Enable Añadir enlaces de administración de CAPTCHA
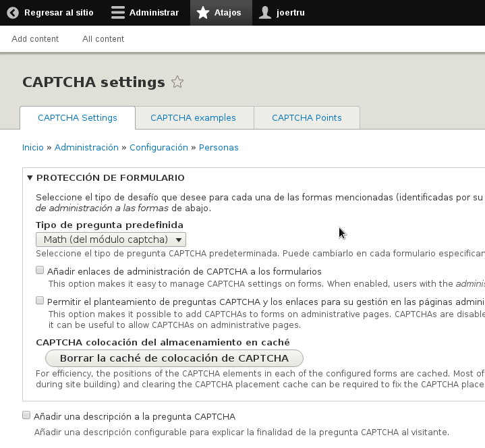485x448 pixels. [40, 270]
